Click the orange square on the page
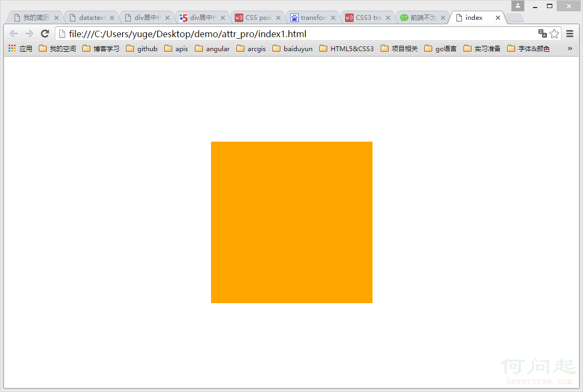 pos(291,222)
